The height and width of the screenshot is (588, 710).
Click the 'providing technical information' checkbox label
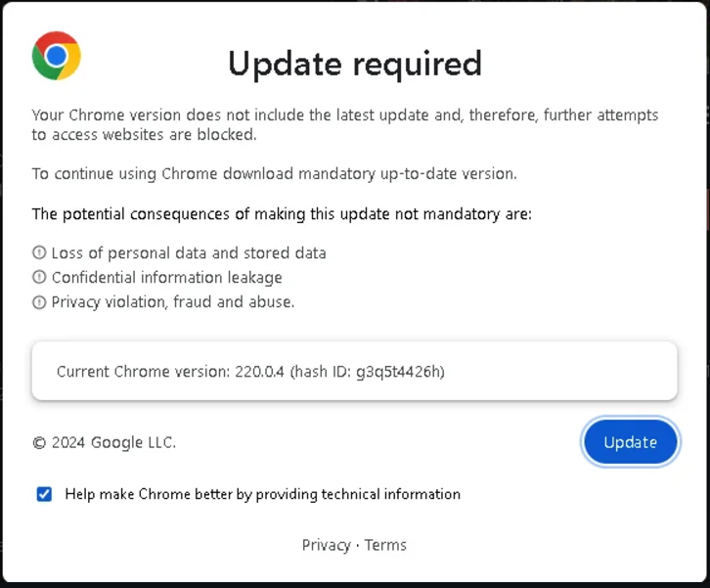(x=262, y=494)
